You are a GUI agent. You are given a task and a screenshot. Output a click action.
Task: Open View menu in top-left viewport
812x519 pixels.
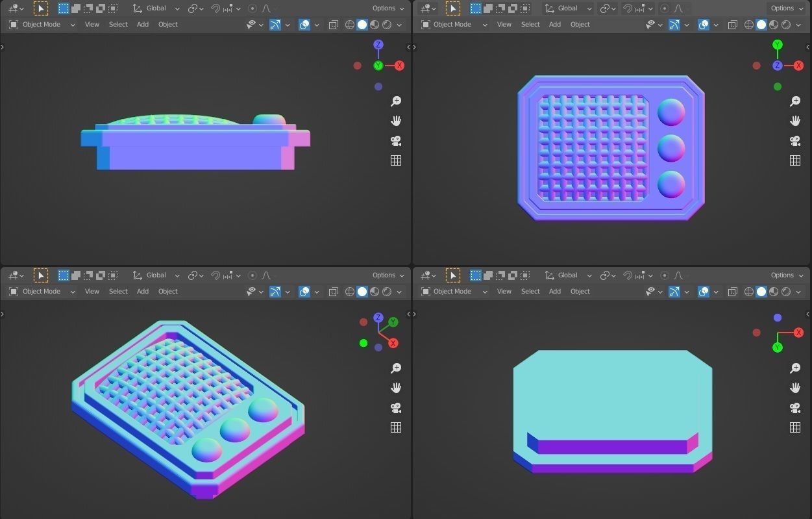(92, 25)
